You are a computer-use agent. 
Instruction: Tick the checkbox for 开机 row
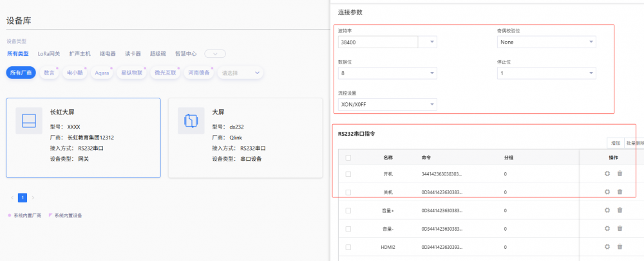click(348, 174)
